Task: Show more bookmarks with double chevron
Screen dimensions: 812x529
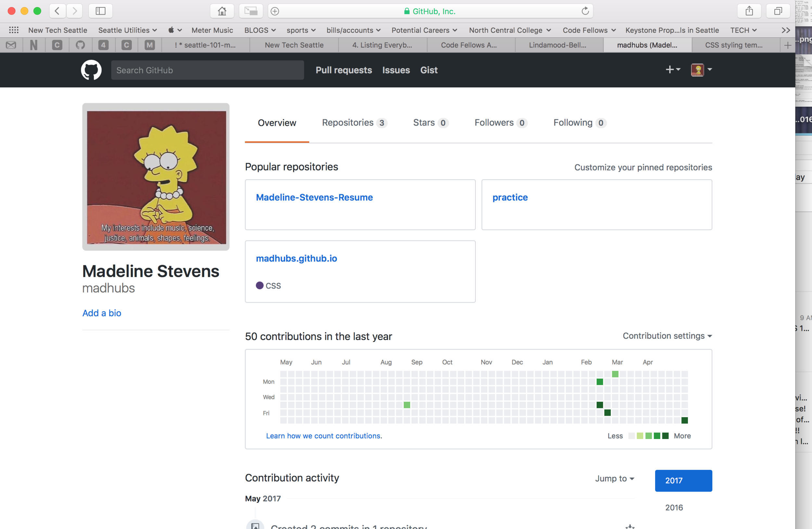Action: coord(786,30)
